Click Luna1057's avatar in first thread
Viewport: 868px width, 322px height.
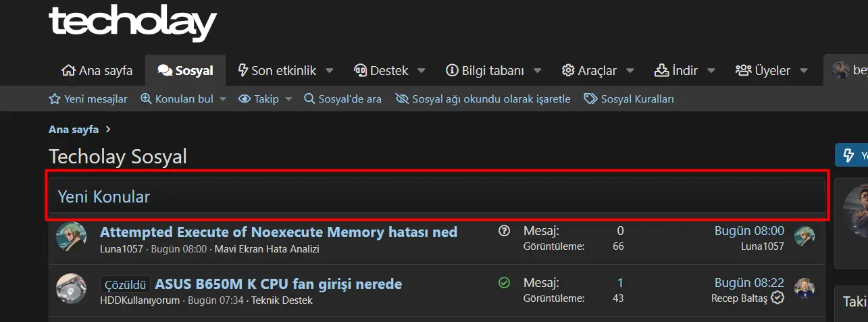coord(71,237)
